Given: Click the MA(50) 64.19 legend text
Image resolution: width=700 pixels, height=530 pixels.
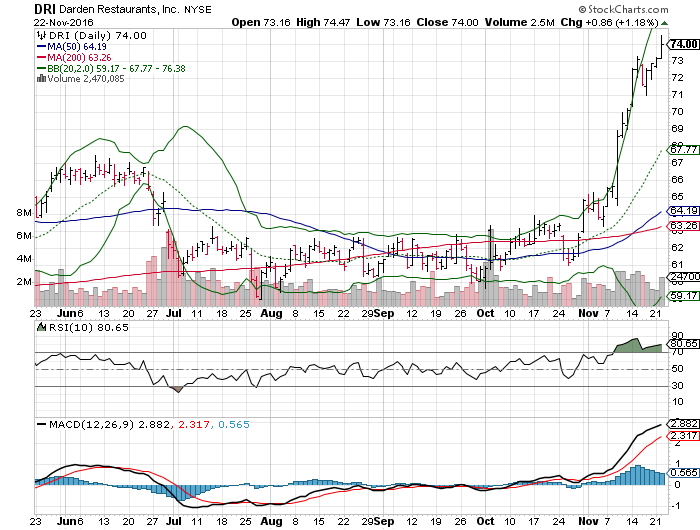Looking at the screenshot, I should tap(77, 46).
